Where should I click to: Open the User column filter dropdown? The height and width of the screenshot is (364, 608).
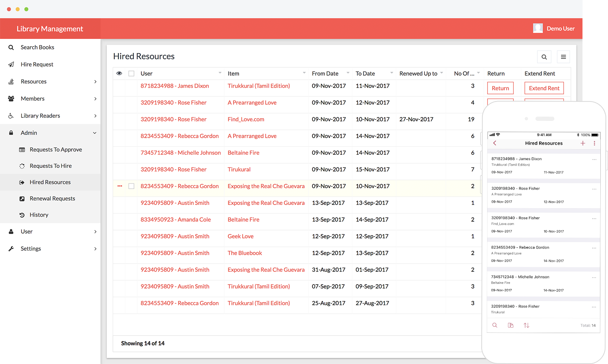(220, 73)
